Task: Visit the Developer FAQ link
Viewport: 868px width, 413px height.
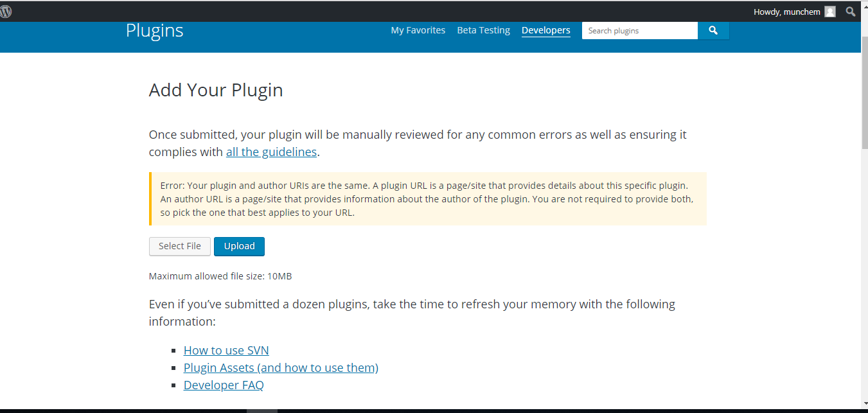Action: [224, 385]
